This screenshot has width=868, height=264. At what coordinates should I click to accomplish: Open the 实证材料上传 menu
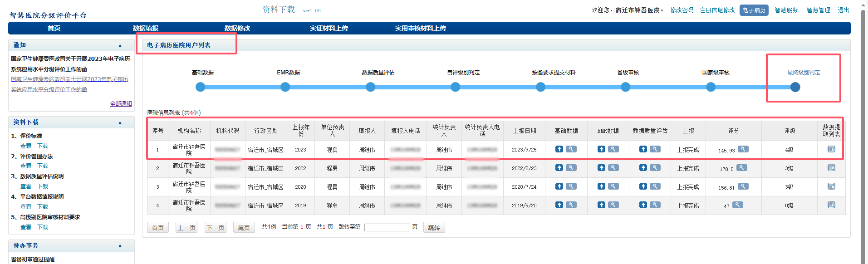(x=329, y=28)
